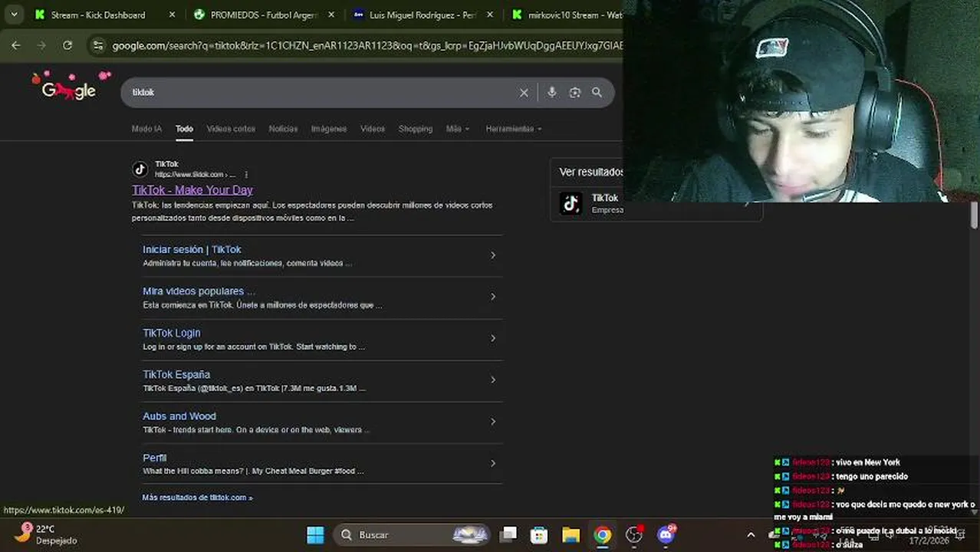
Task: Clear the search query with X
Action: point(524,93)
